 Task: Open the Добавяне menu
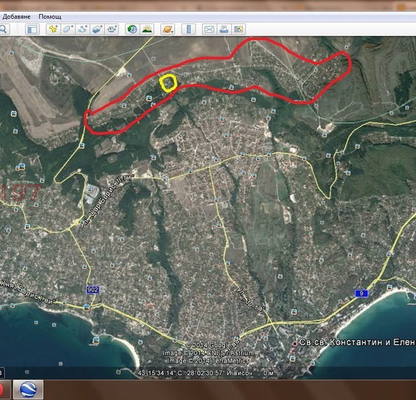[x=16, y=17]
